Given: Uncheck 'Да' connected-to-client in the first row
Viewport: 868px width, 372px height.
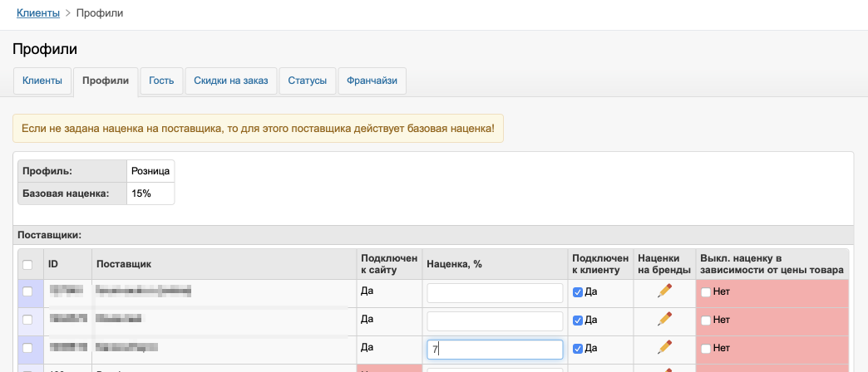Looking at the screenshot, I should pyautogui.click(x=578, y=292).
